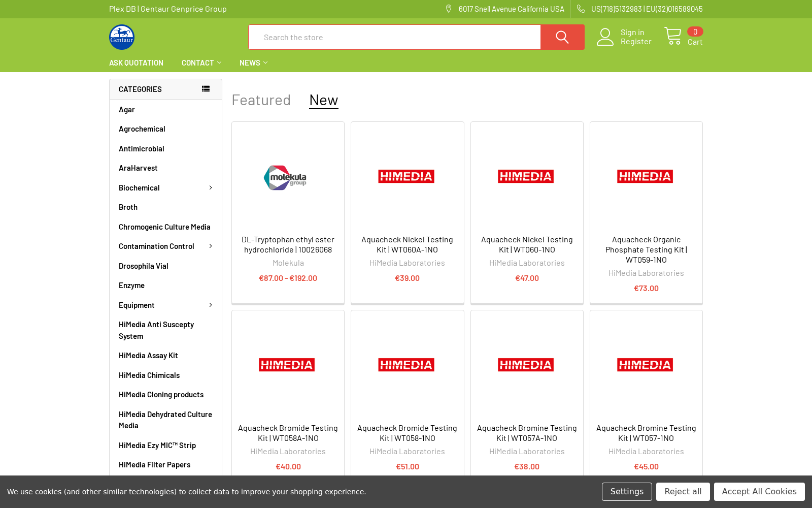Click the user account icon
The width and height of the screenshot is (812, 508).
pyautogui.click(x=605, y=37)
